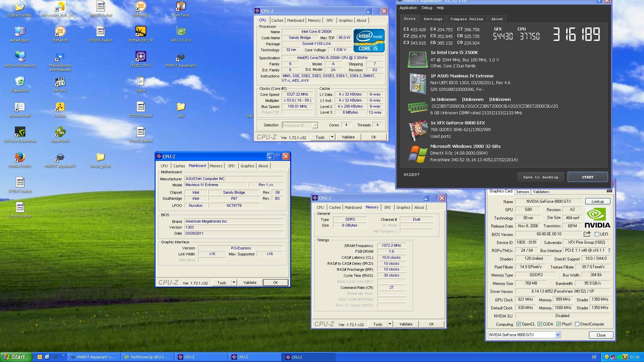The width and height of the screenshot is (644, 362).
Task: Click GPU-Z BIOS share icon
Action: pos(587,234)
